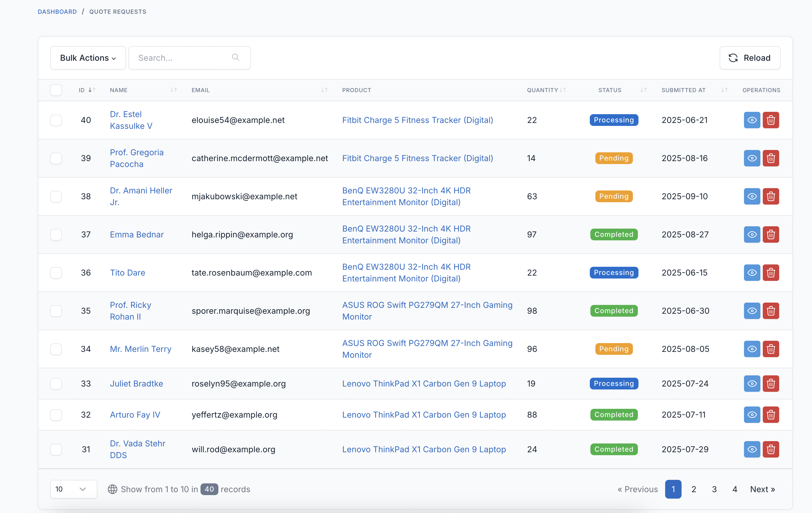Image resolution: width=812 pixels, height=513 pixels.
Task: Sort by ID column arrows
Action: 92,90
